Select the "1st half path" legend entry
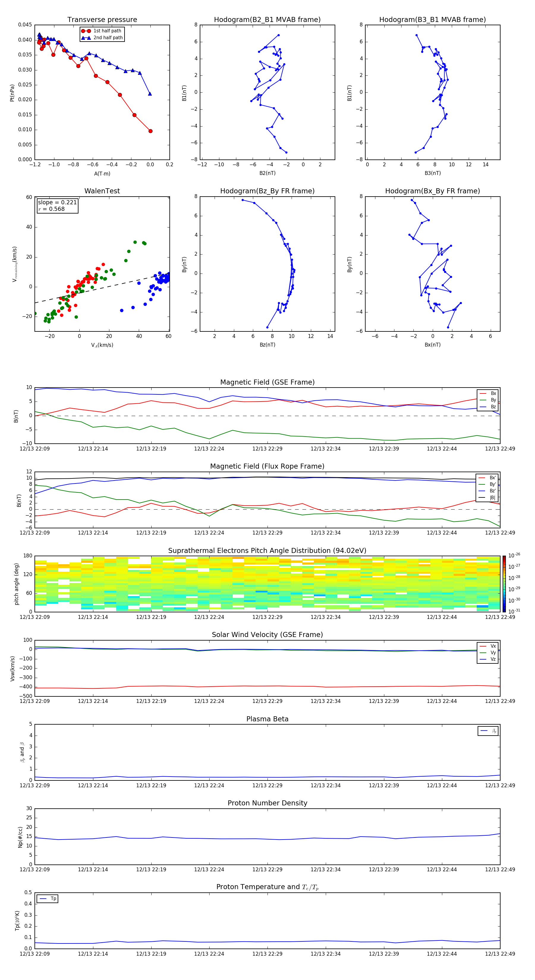This screenshot has height=980, width=535. coord(101,31)
